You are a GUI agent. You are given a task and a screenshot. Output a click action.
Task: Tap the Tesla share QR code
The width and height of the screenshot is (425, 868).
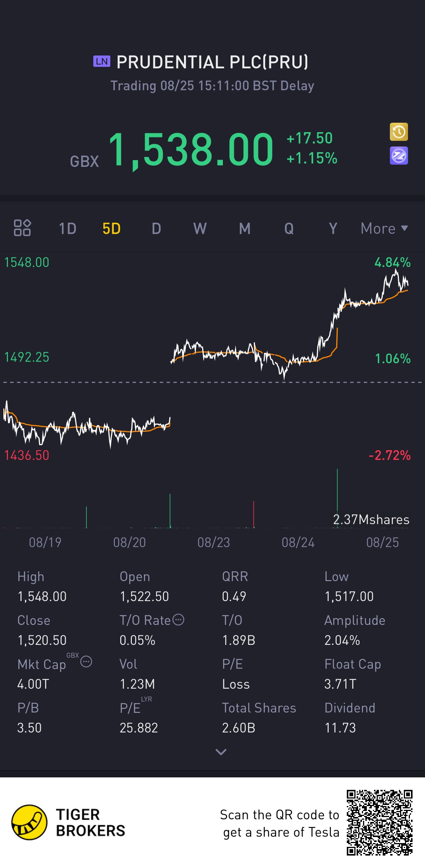point(379,822)
